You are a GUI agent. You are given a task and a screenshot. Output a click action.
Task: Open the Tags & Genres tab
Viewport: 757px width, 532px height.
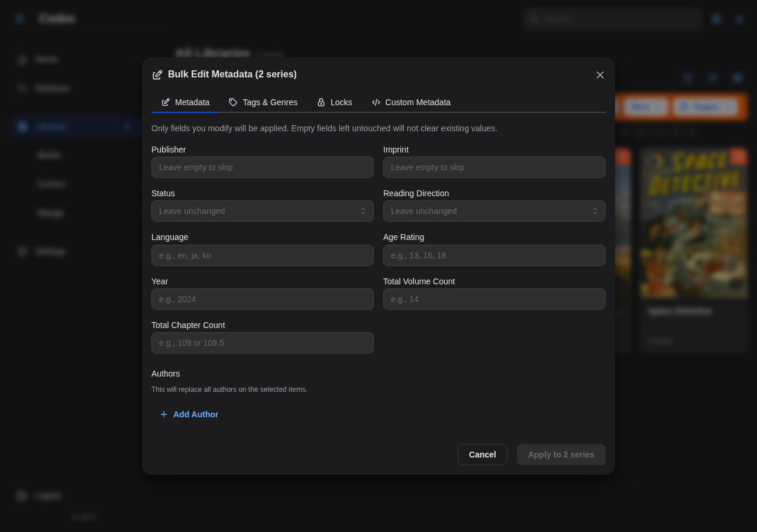coord(263,102)
